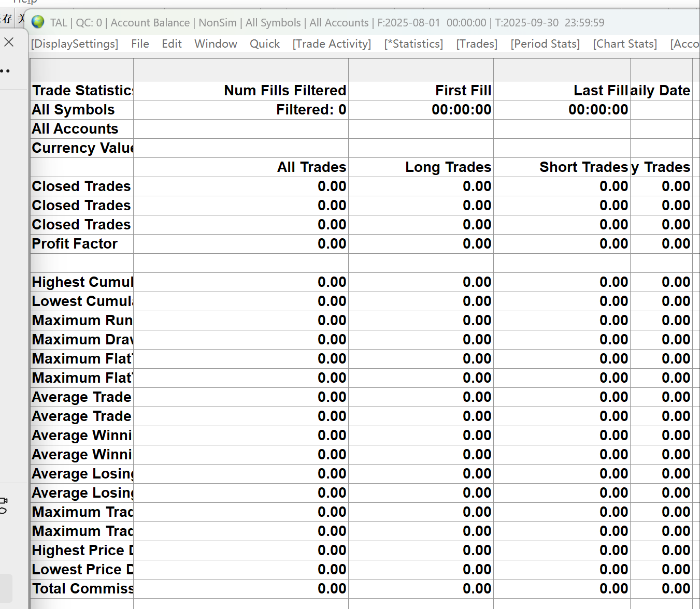Viewport: 700px width, 609px height.
Task: Show the [Period Stats] tab
Action: [545, 44]
